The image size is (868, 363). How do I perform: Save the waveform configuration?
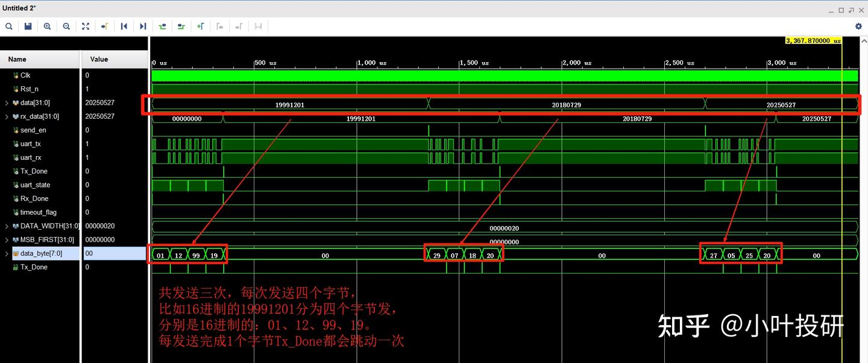28,26
